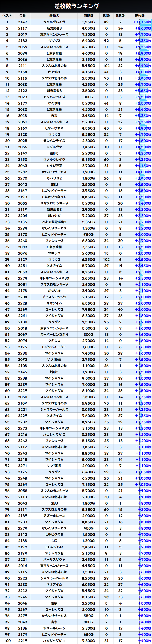
Task: Select the カイジ狂宴 entry
Action: point(54,166)
